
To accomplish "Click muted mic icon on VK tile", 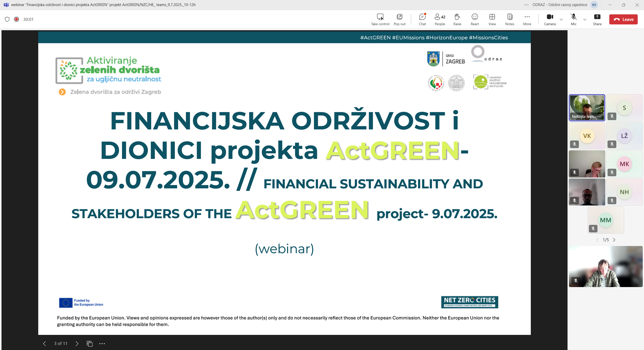I will (574, 144).
